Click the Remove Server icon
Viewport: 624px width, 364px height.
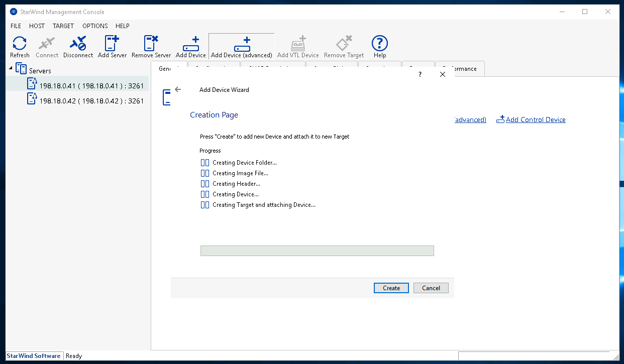coord(151,47)
